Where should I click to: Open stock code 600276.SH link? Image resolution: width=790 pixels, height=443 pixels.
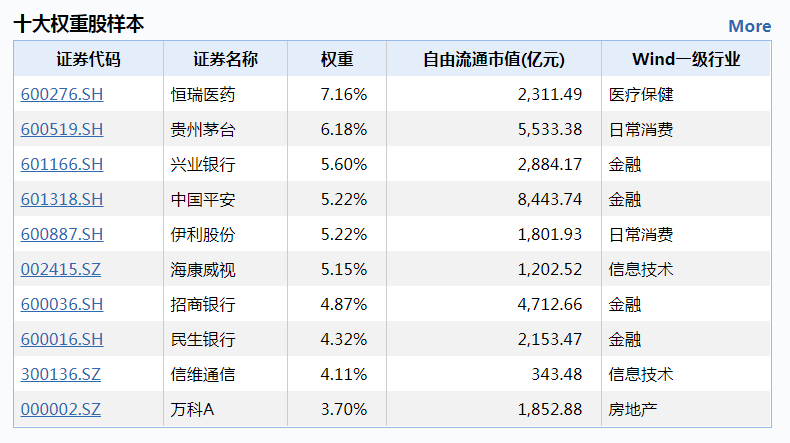pos(62,94)
